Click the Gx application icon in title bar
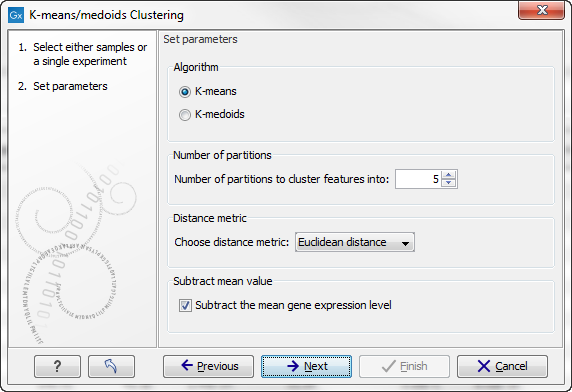Image resolution: width=572 pixels, height=392 pixels. click(x=16, y=15)
